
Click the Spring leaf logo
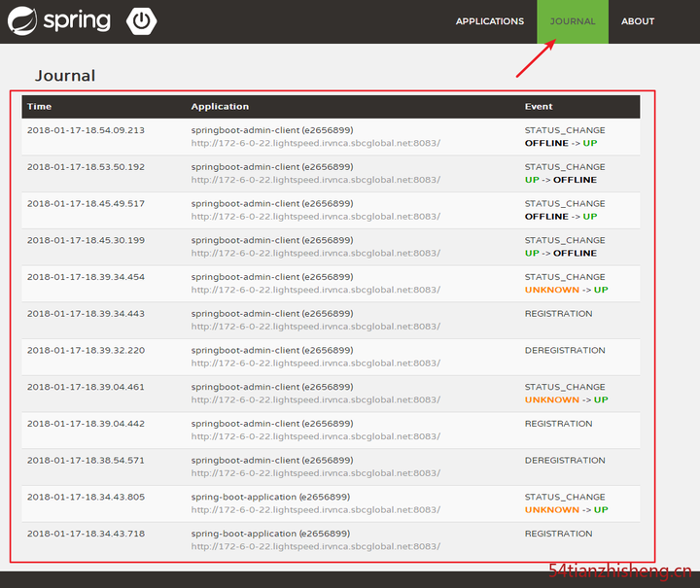click(22, 21)
